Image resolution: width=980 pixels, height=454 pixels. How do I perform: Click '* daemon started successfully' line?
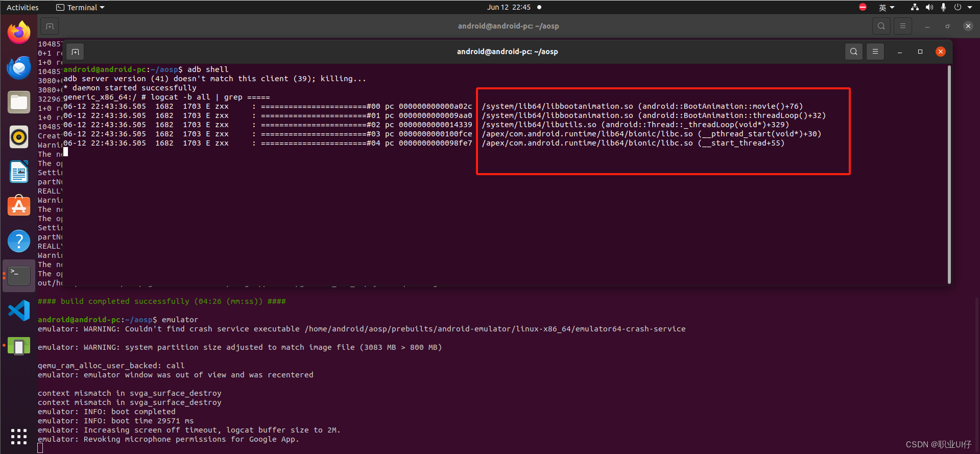(x=130, y=88)
